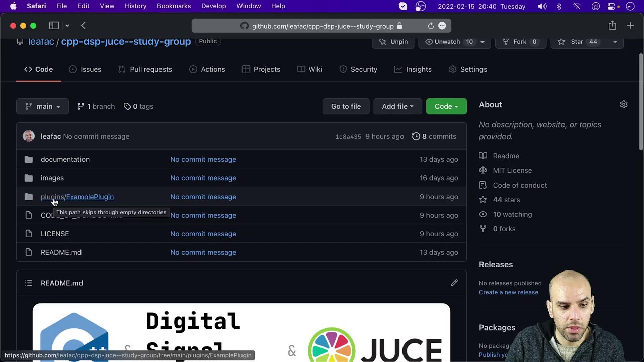Click the documentation folder icon
644x362 pixels.
[x=29, y=159]
